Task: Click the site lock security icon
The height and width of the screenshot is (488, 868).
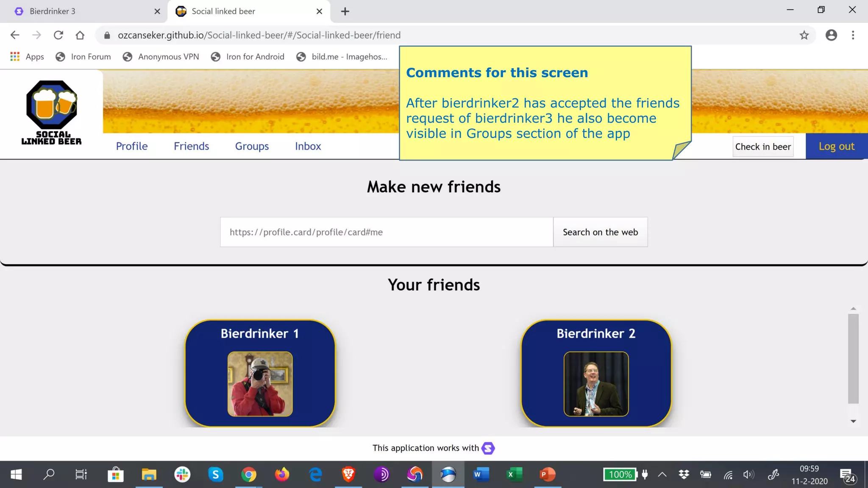Action: pos(107,35)
